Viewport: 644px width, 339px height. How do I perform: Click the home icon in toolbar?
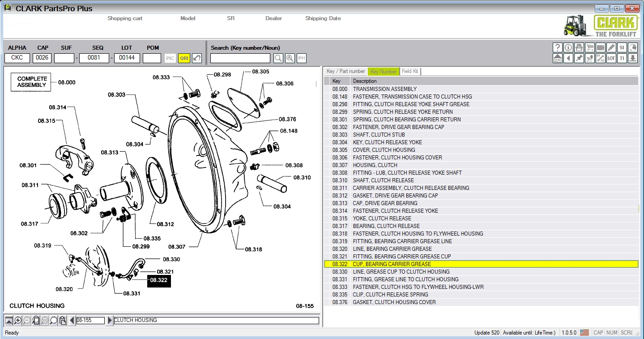(557, 58)
